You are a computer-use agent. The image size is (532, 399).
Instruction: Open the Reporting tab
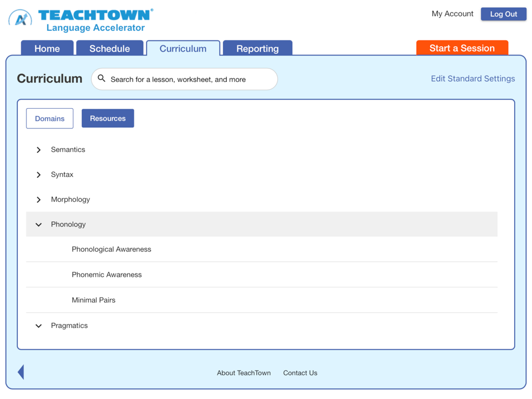click(x=257, y=49)
